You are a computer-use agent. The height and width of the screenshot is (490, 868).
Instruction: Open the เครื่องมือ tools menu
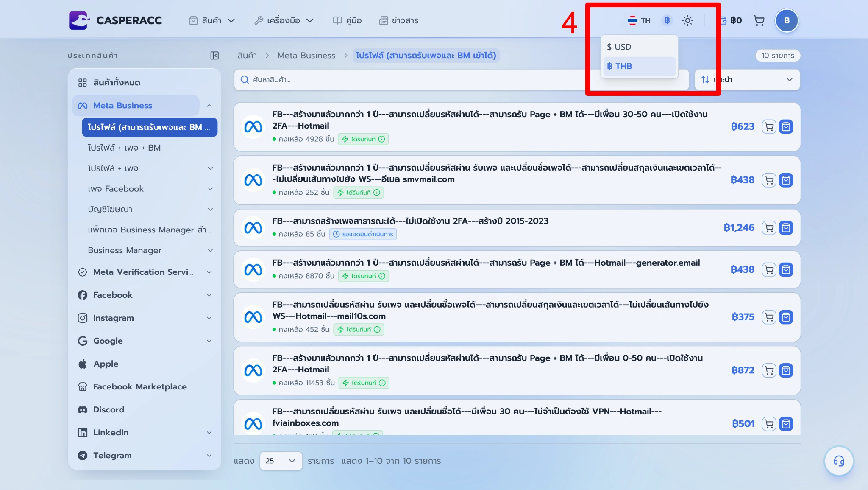coord(284,20)
